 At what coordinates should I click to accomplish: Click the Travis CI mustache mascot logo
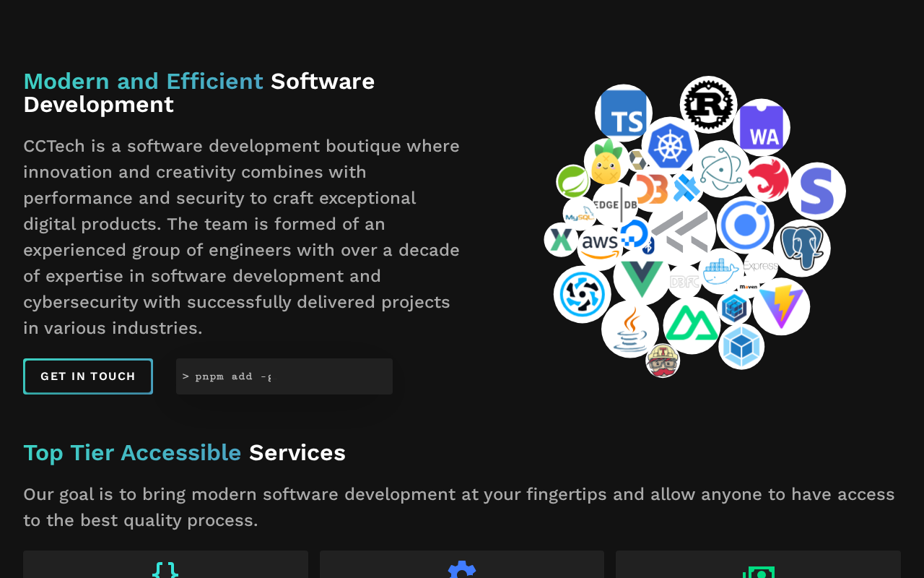pos(663,361)
